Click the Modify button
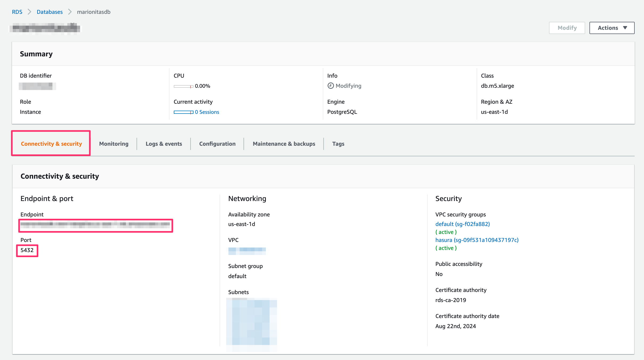 point(567,28)
